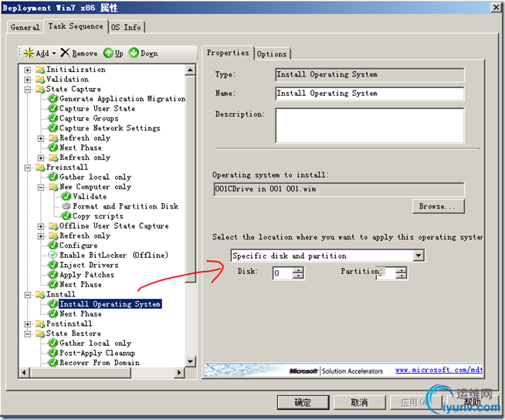
Task: Decrease the Partition number stepper
Action: (402, 276)
